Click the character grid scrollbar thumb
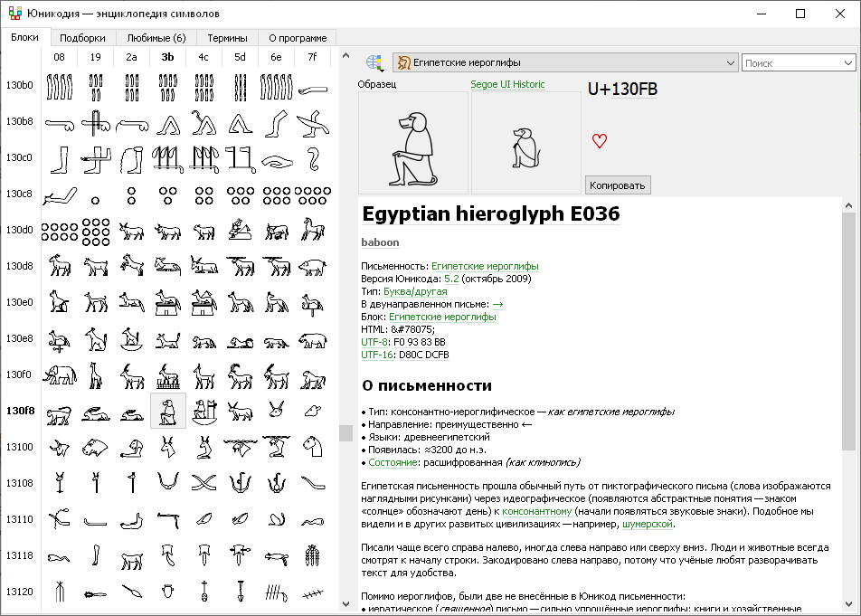 [345, 433]
